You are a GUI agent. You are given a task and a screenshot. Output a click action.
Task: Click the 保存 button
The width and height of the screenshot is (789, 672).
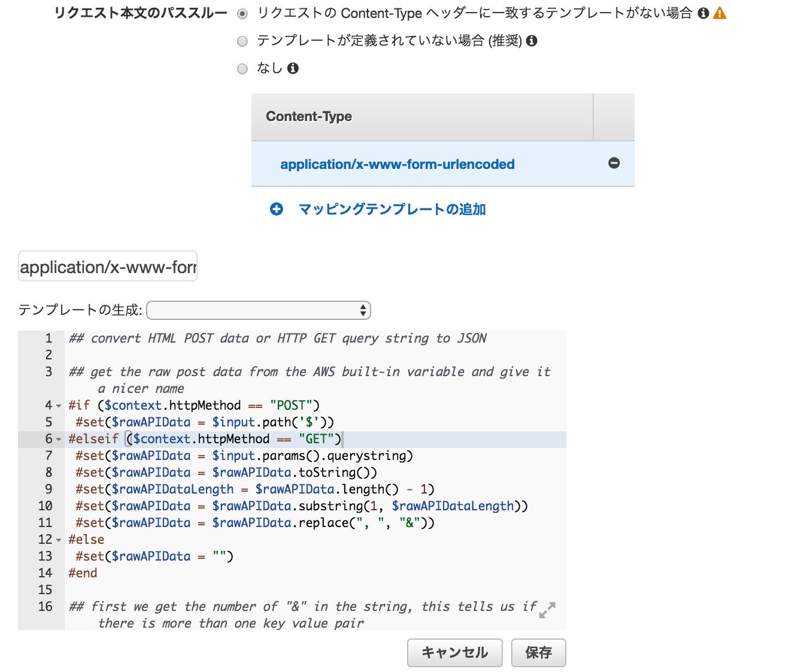pos(538,653)
